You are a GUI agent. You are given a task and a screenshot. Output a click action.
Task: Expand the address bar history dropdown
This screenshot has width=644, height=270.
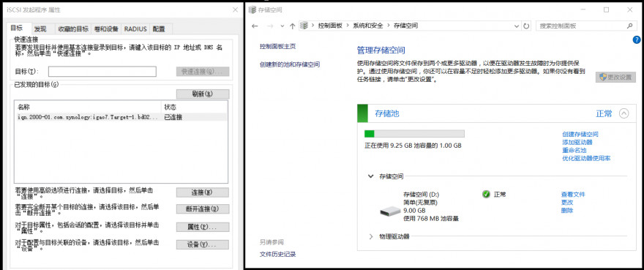click(x=517, y=26)
